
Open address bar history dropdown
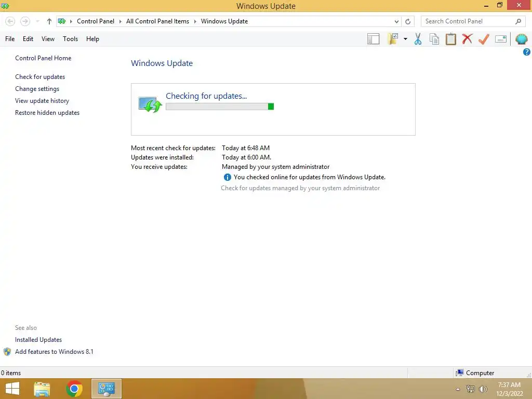click(x=396, y=21)
